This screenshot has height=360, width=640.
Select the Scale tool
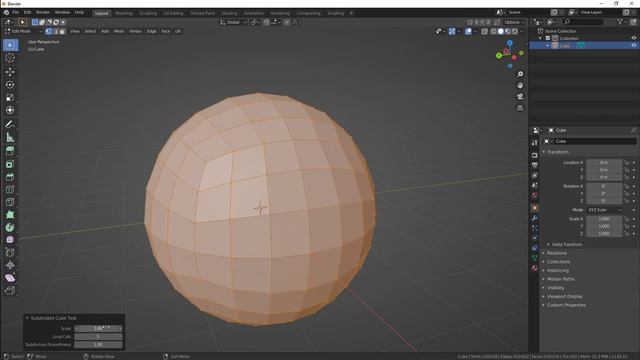point(10,97)
